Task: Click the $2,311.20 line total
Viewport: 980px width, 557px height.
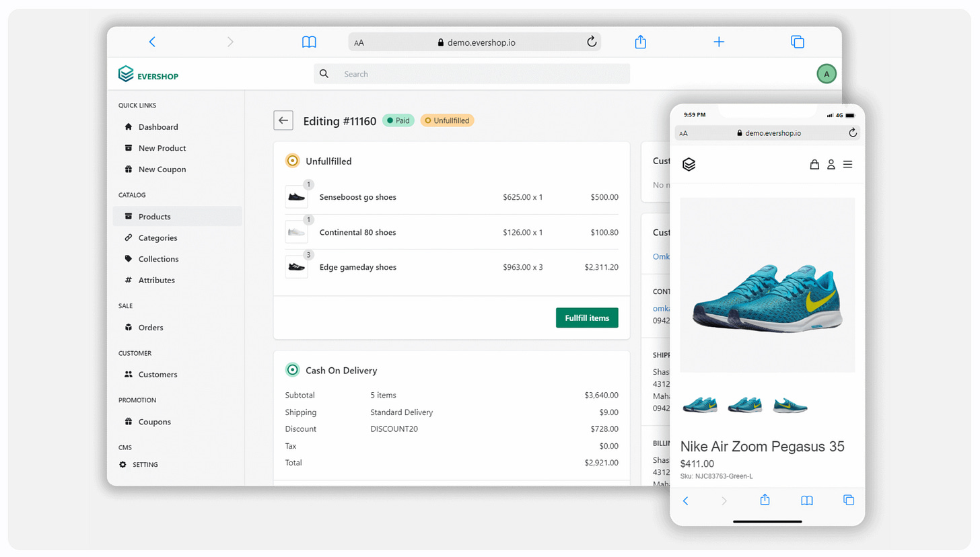Action: pyautogui.click(x=601, y=267)
